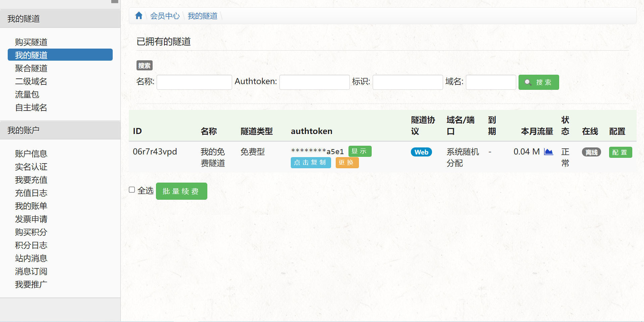The width and height of the screenshot is (644, 322).
Task: Open 积分日志 in sidebar
Action: (x=31, y=245)
